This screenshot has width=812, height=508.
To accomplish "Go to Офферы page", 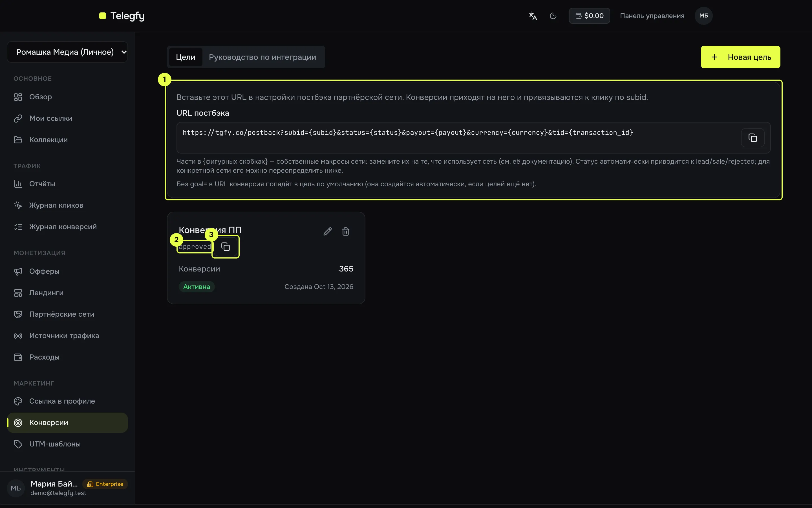I will pos(67,271).
